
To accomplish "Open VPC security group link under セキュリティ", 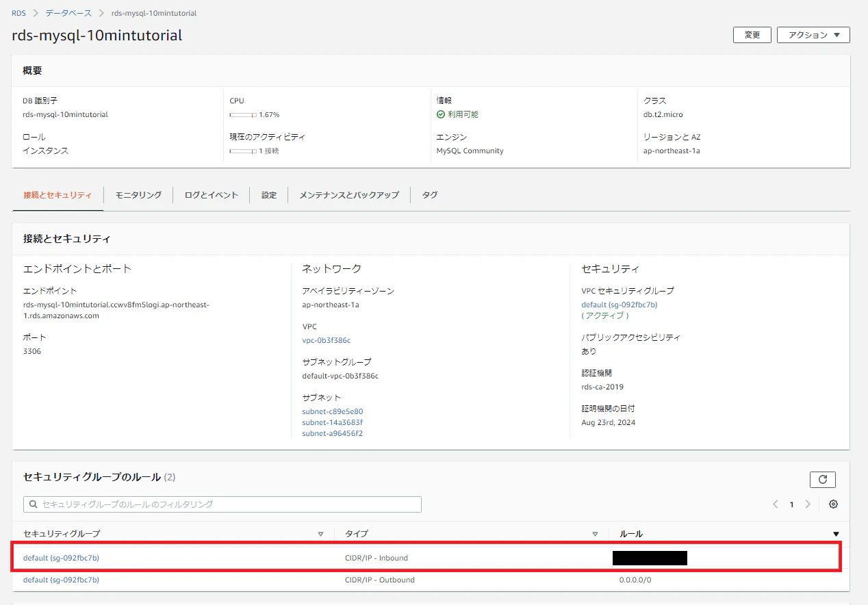I will [x=620, y=305].
